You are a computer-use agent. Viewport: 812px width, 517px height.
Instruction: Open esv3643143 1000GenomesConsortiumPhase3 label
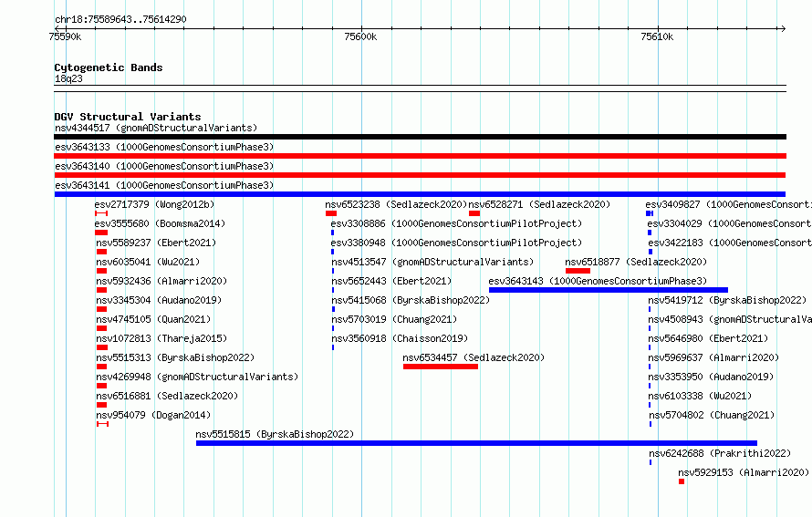click(598, 281)
